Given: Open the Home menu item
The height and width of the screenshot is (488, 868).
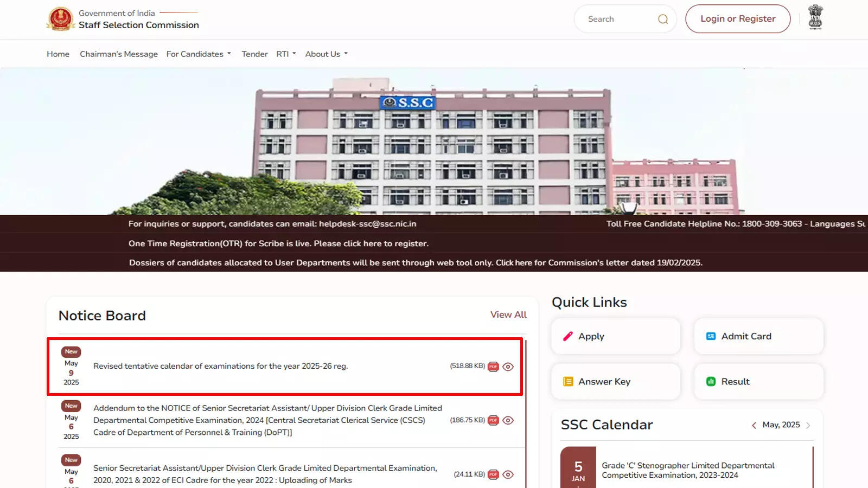Looking at the screenshot, I should click(x=58, y=54).
